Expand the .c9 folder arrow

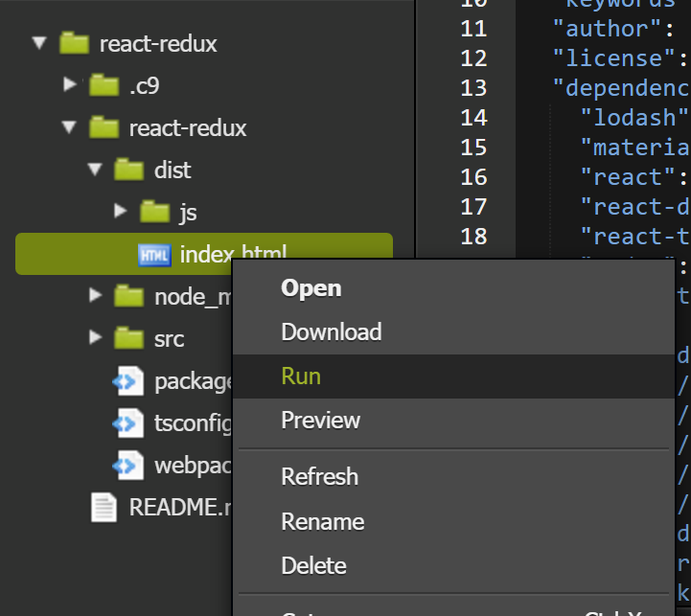tap(70, 84)
